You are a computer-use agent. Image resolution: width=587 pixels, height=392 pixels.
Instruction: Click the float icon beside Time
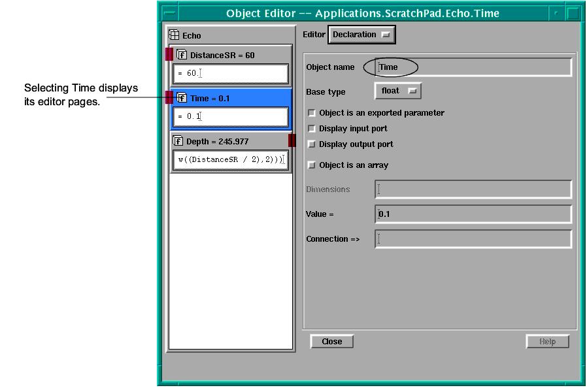[182, 99]
